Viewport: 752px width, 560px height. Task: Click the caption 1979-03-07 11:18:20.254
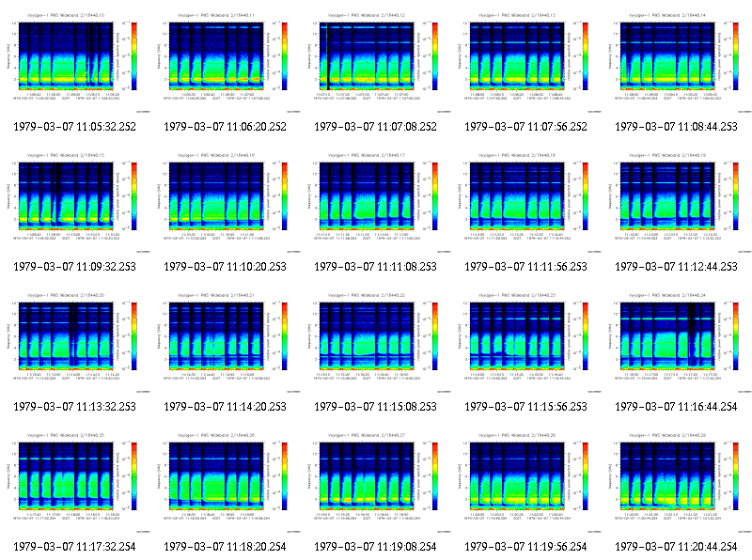tap(225, 547)
